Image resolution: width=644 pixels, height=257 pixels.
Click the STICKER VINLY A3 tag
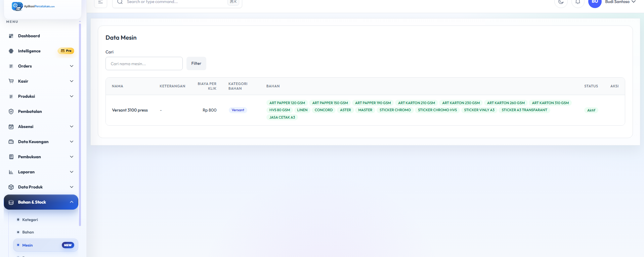click(x=479, y=110)
